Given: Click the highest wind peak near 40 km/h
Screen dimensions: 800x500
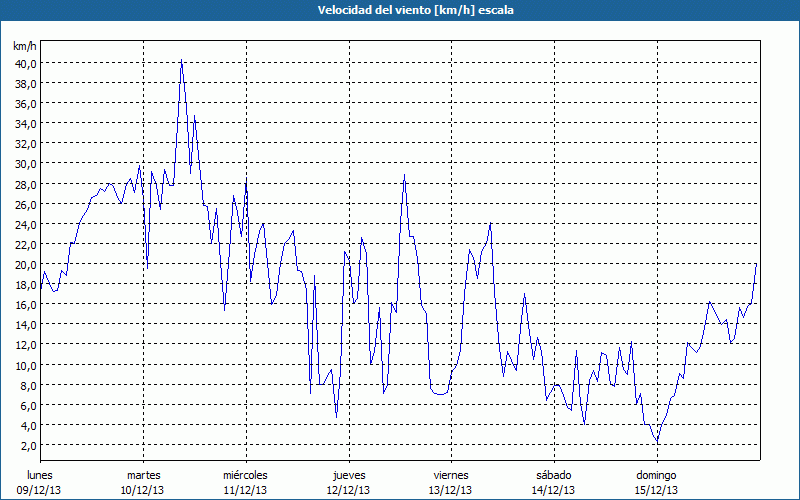Looking at the screenshot, I should pyautogui.click(x=181, y=62).
